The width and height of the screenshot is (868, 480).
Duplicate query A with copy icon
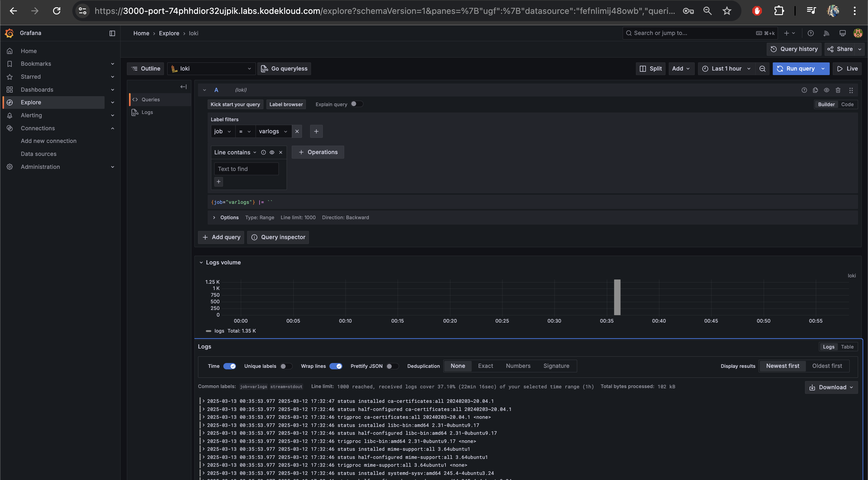coord(816,90)
